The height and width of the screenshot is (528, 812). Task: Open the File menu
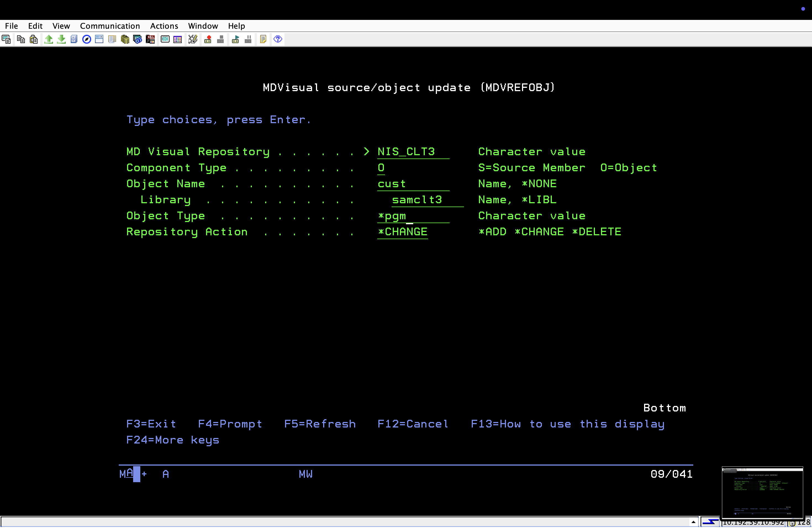click(x=11, y=26)
